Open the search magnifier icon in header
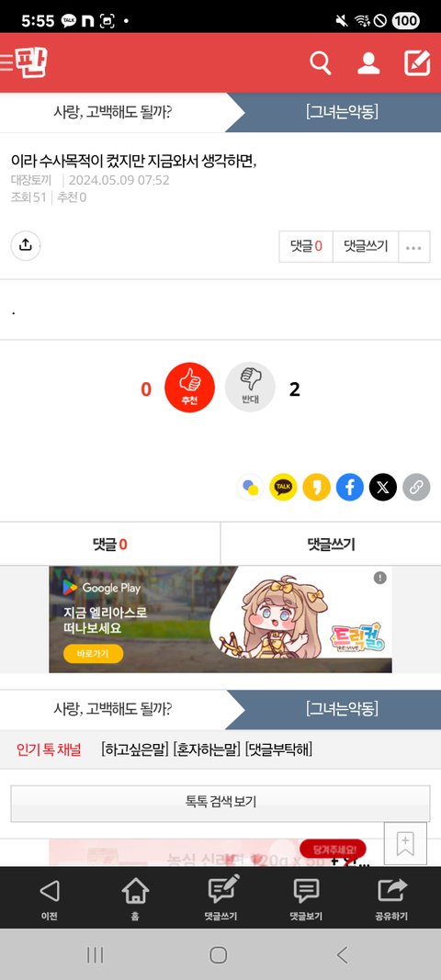441x980 pixels. 321,63
